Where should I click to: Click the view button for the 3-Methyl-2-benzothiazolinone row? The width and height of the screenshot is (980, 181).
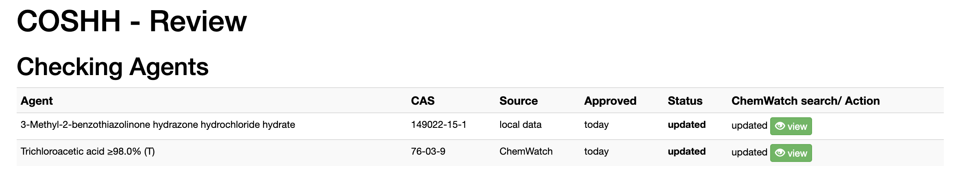(791, 126)
